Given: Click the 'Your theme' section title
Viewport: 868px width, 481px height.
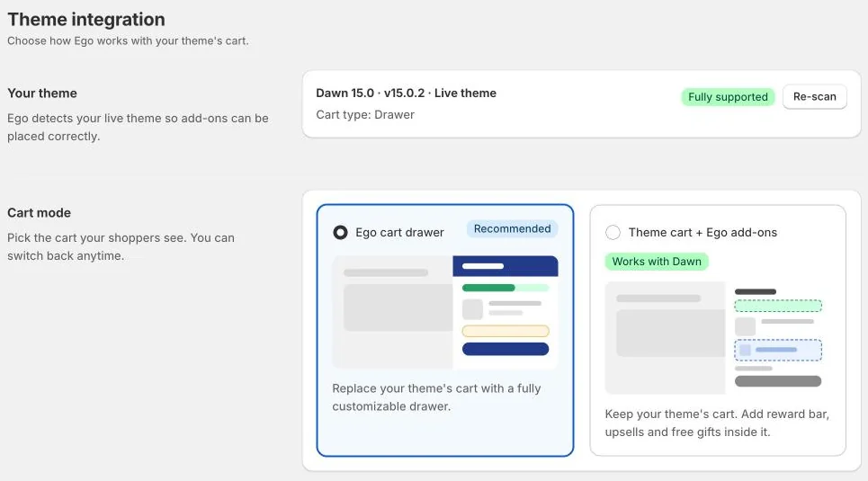Looking at the screenshot, I should 42,93.
